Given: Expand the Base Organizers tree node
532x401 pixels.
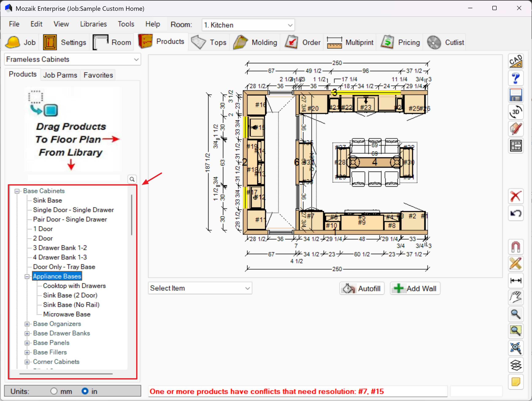Looking at the screenshot, I should pyautogui.click(x=27, y=324).
